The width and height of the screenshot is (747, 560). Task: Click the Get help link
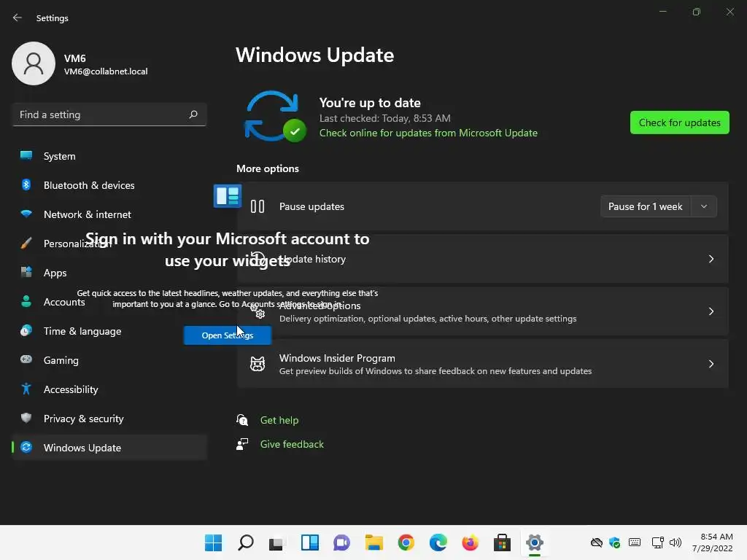pyautogui.click(x=279, y=420)
